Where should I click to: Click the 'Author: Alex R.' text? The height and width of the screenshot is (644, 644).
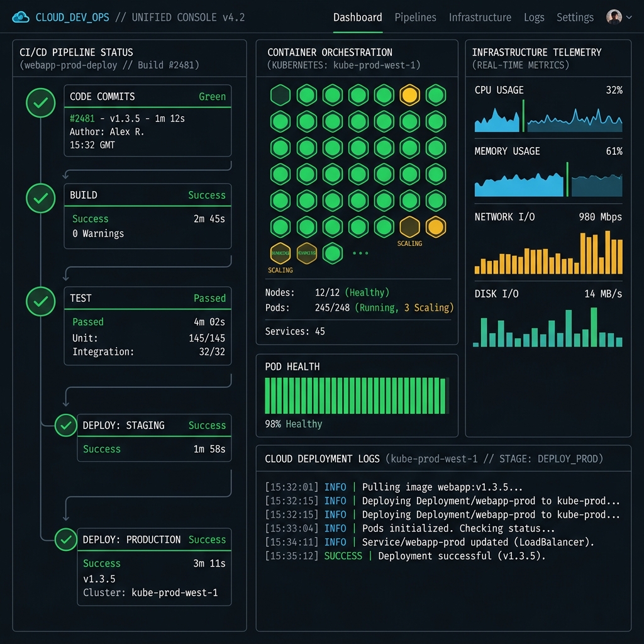click(107, 132)
